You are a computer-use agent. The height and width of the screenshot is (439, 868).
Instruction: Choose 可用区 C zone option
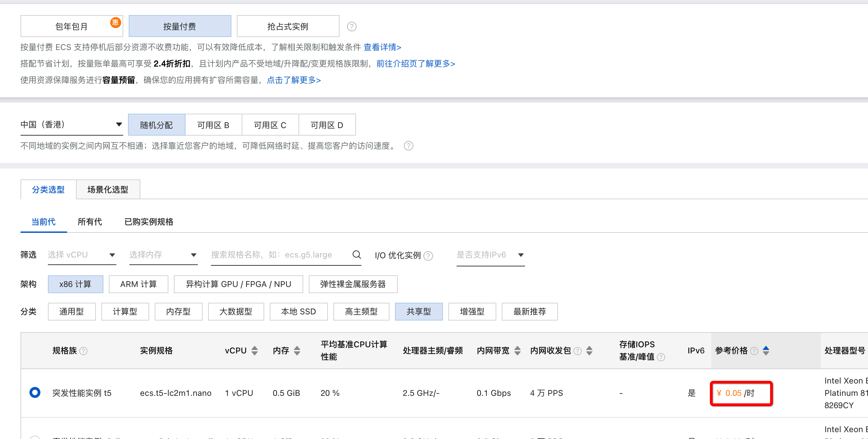click(x=270, y=125)
